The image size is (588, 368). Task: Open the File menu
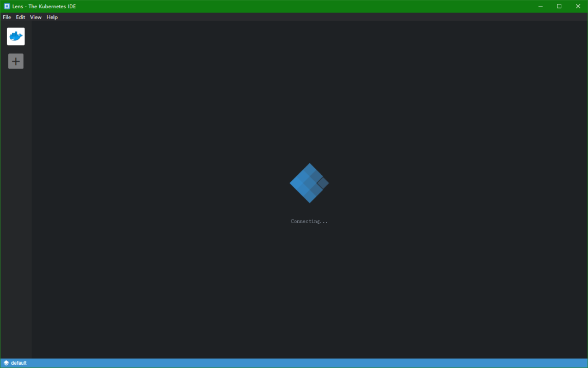click(x=7, y=17)
